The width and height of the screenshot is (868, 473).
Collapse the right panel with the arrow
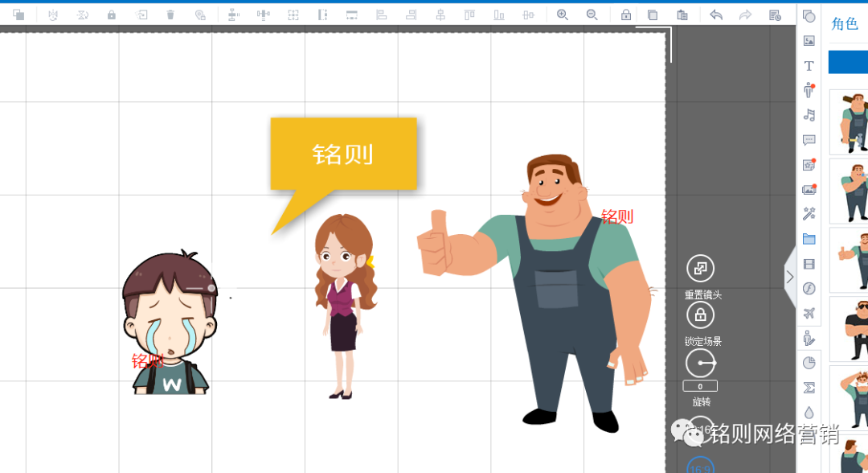790,277
